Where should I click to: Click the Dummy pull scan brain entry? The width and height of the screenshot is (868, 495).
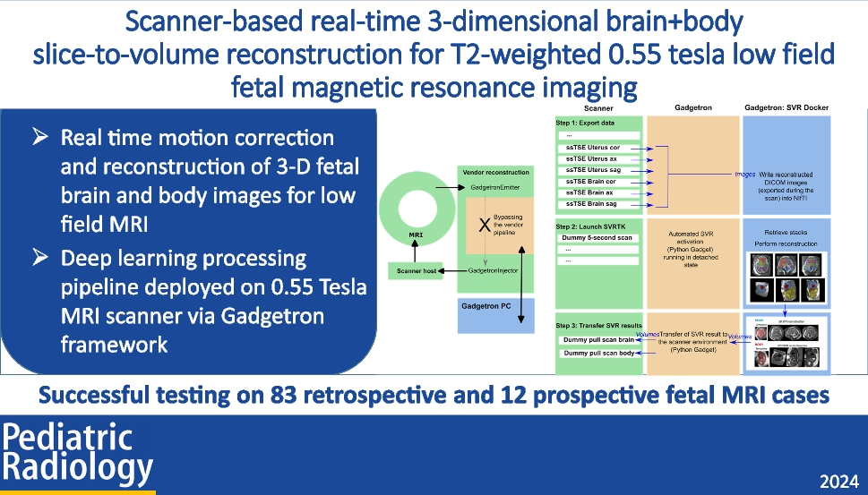[x=597, y=341]
